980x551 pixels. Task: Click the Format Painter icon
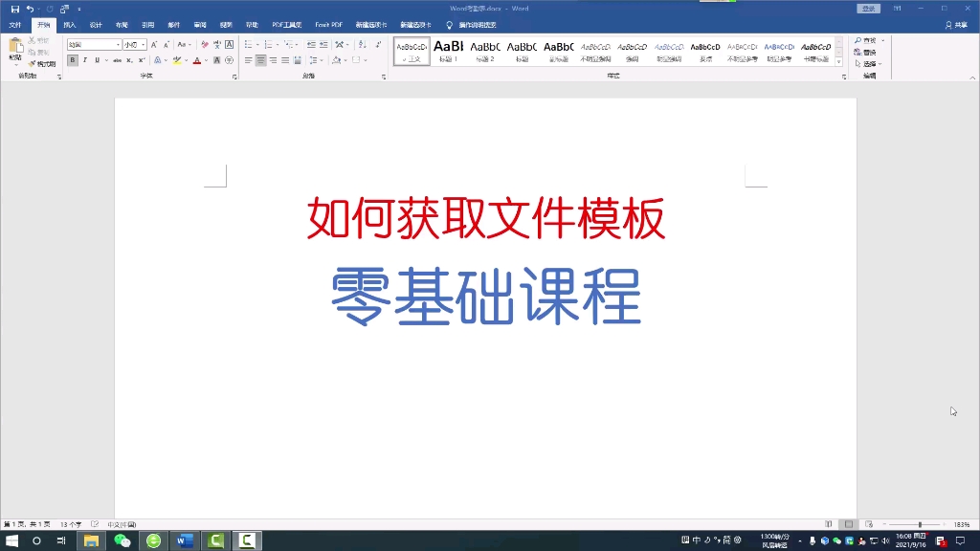30,64
